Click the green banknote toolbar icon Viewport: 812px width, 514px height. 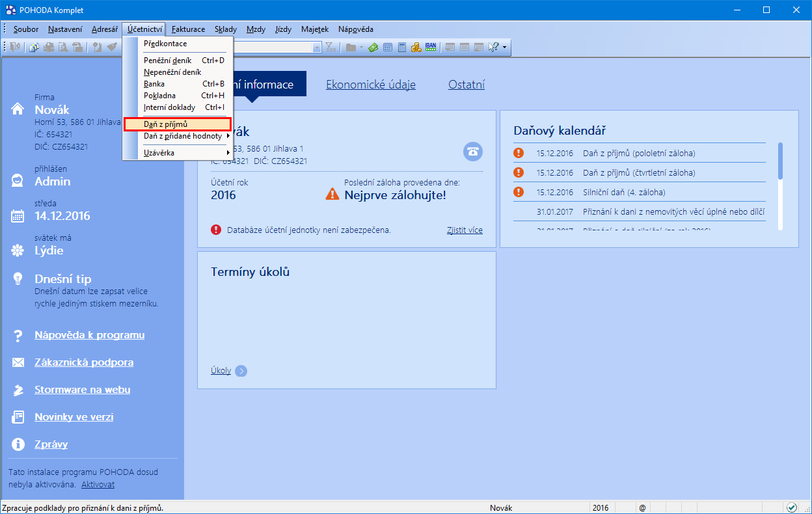(373, 47)
